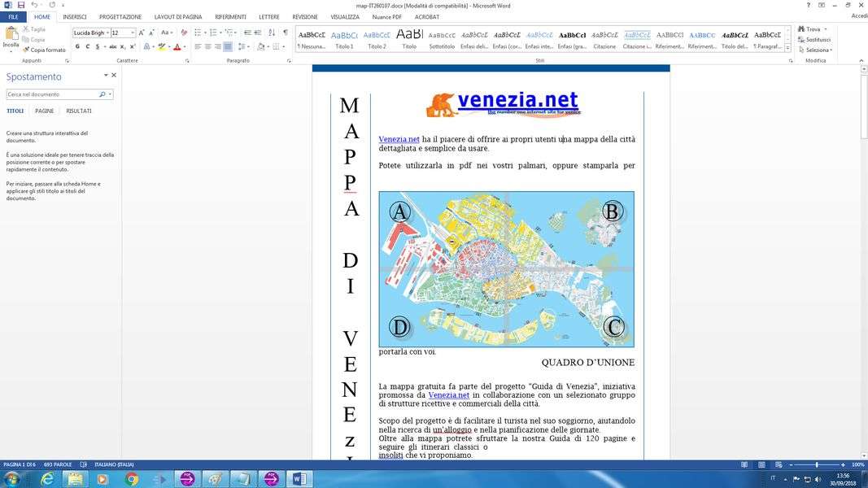The image size is (868, 488).
Task: Click the Venezia.net hyperlink in first paragraph
Action: [399, 139]
